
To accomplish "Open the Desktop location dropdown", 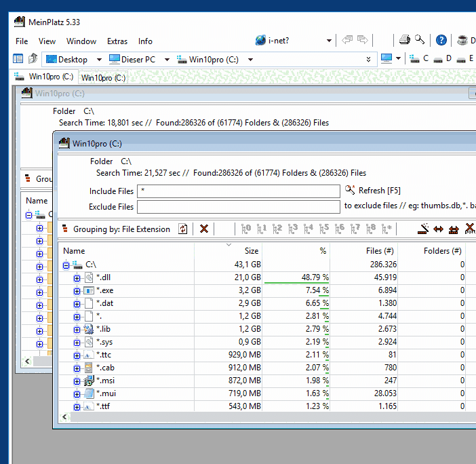I will click(x=99, y=60).
